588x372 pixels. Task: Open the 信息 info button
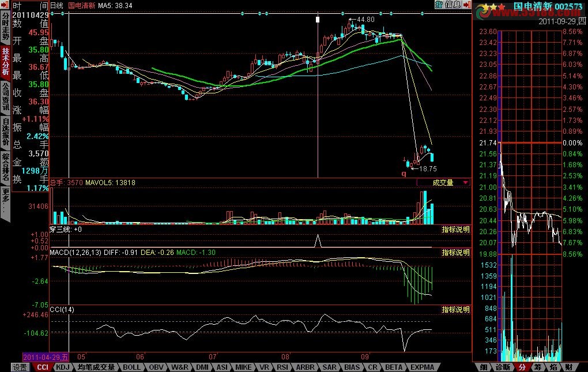coord(453,5)
